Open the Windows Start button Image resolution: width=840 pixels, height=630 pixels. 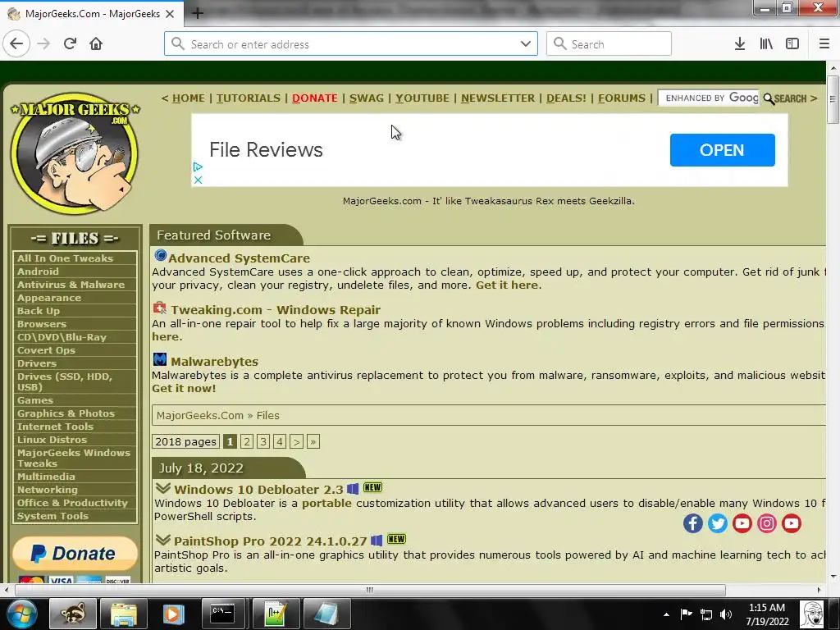point(21,614)
